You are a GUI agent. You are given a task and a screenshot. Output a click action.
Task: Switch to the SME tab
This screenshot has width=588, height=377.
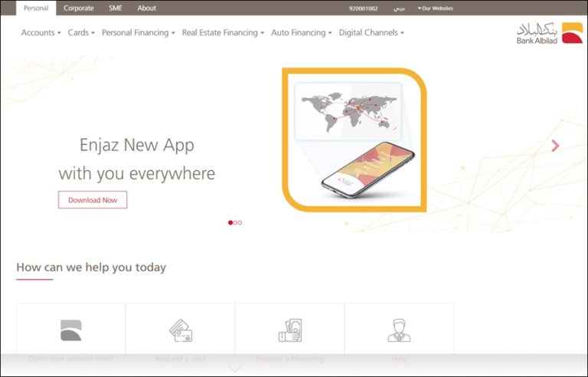pos(116,8)
